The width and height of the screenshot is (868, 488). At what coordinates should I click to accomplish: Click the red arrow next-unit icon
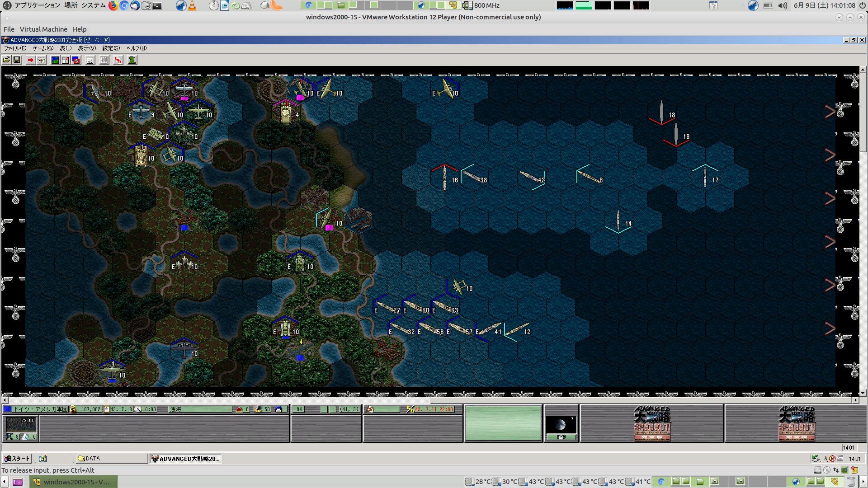(30, 60)
